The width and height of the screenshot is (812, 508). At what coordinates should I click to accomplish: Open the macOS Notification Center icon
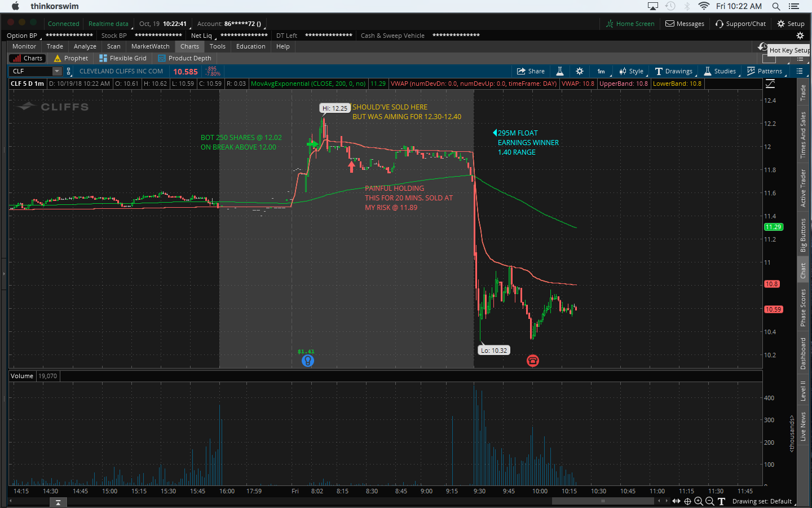794,6
